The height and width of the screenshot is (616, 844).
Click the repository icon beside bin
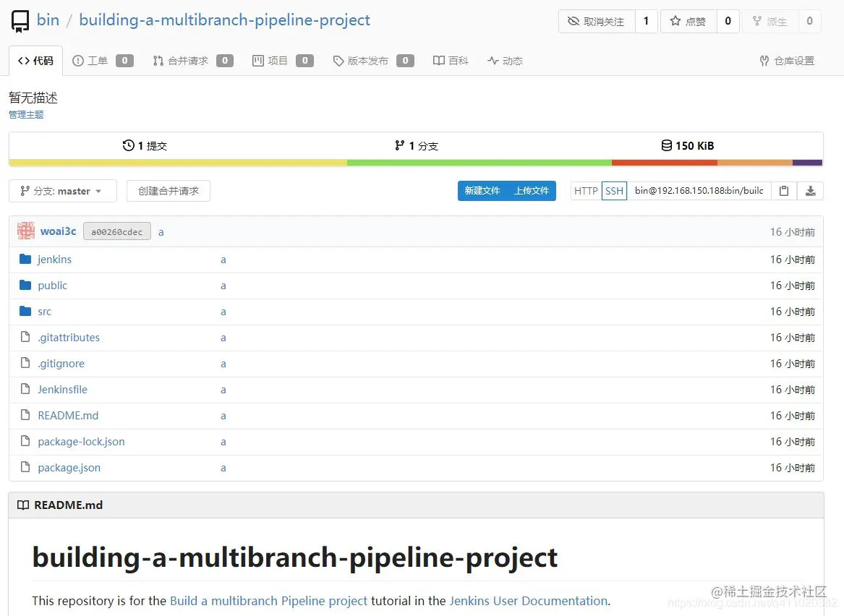20,21
